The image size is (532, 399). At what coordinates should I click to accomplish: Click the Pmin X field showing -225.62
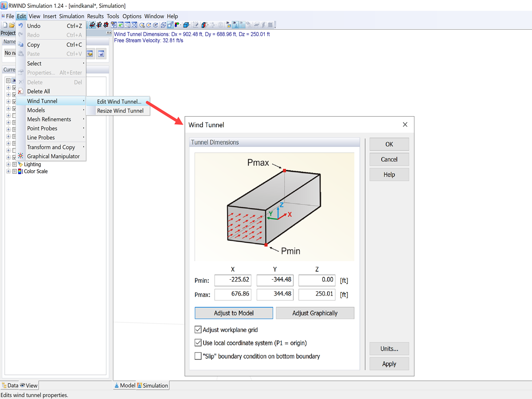233,280
